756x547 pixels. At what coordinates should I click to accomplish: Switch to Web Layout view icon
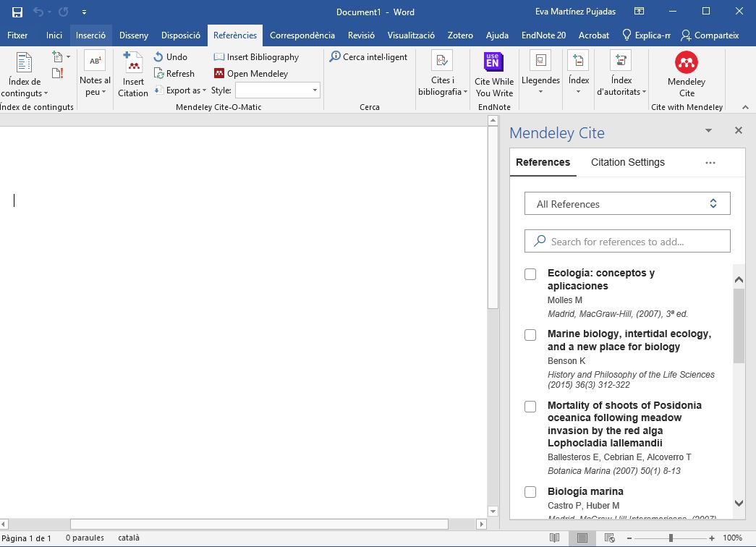point(609,538)
